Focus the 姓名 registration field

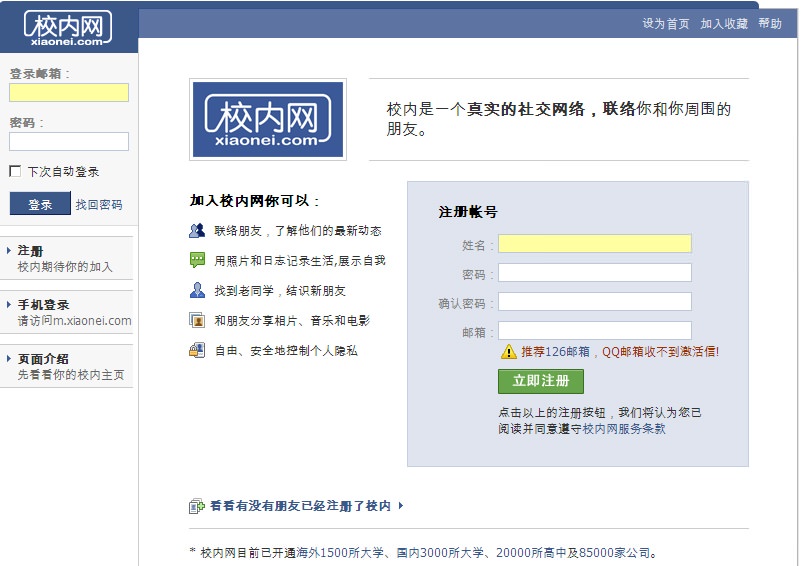[595, 243]
